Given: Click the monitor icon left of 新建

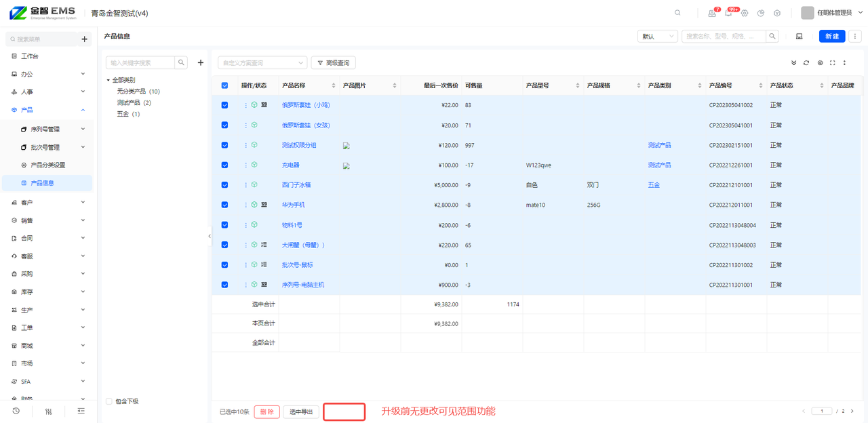Looking at the screenshot, I should 800,36.
